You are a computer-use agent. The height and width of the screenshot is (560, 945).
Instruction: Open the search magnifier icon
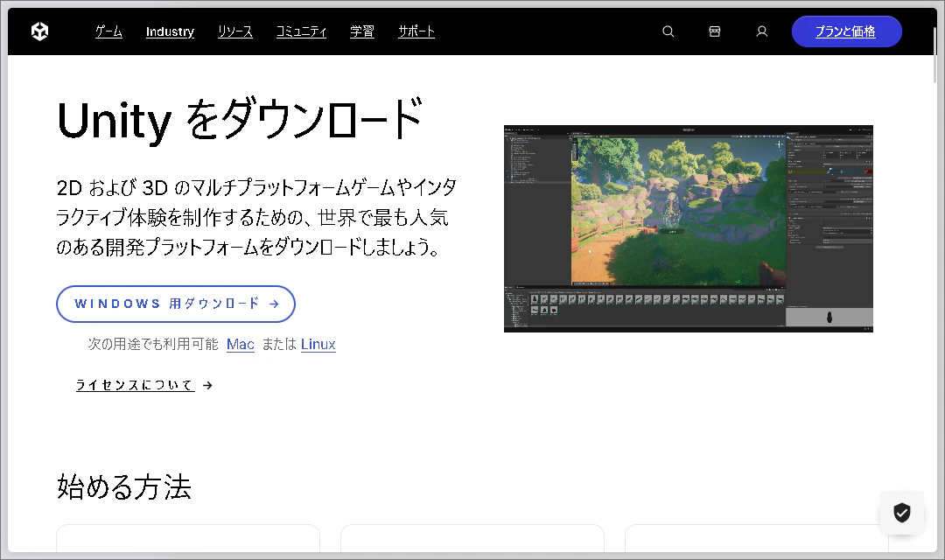click(x=668, y=31)
